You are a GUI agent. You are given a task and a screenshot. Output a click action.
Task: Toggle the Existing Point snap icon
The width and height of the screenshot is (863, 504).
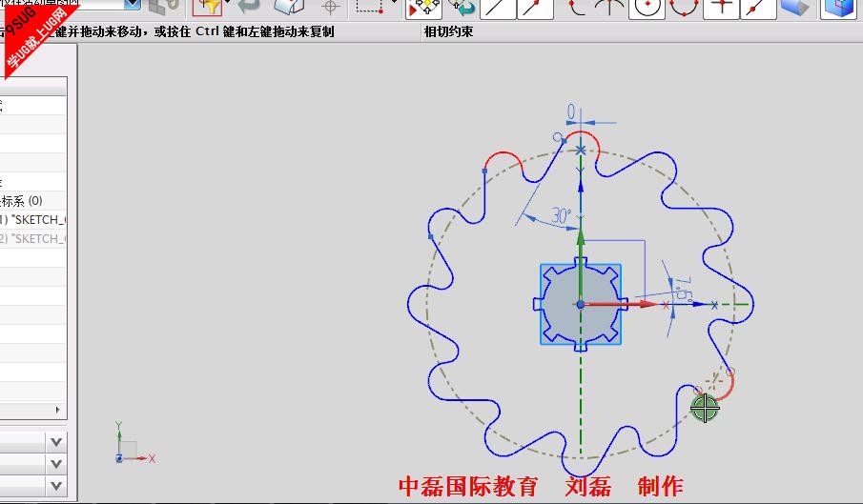click(x=721, y=9)
